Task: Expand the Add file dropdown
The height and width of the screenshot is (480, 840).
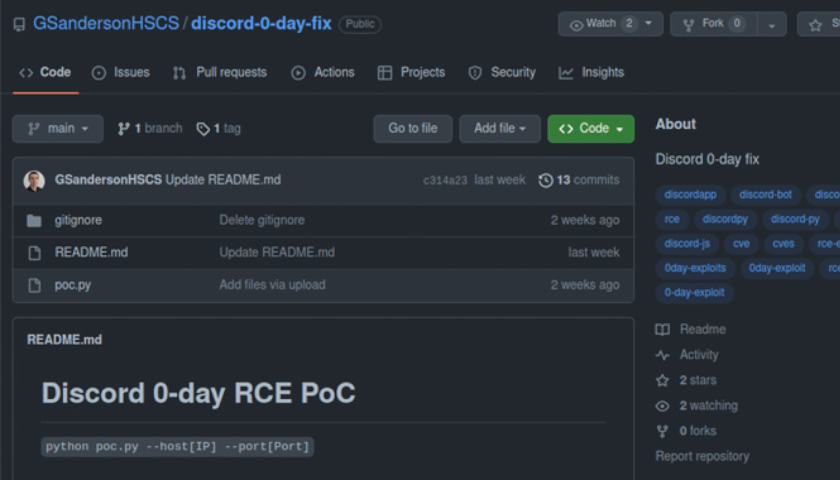Action: tap(500, 129)
